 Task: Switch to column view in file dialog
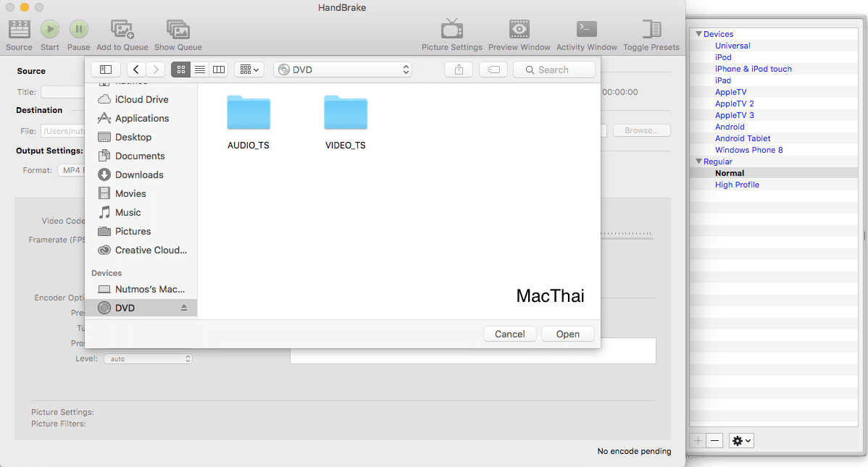[x=219, y=69]
